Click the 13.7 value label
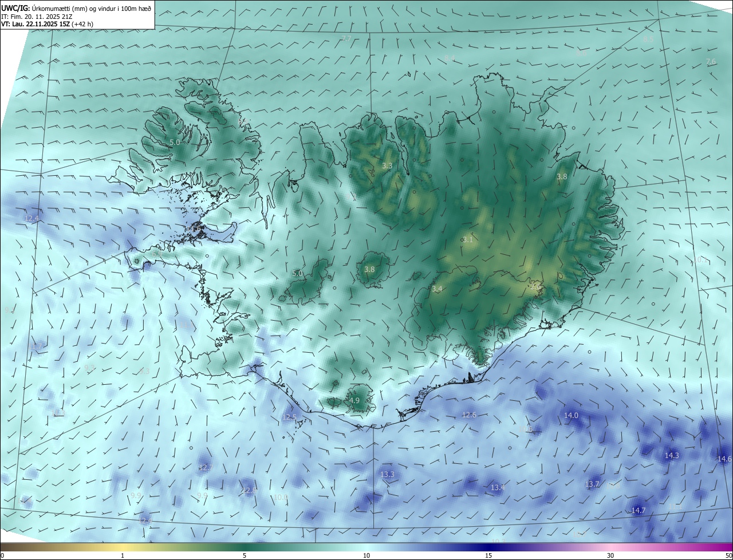 point(592,484)
